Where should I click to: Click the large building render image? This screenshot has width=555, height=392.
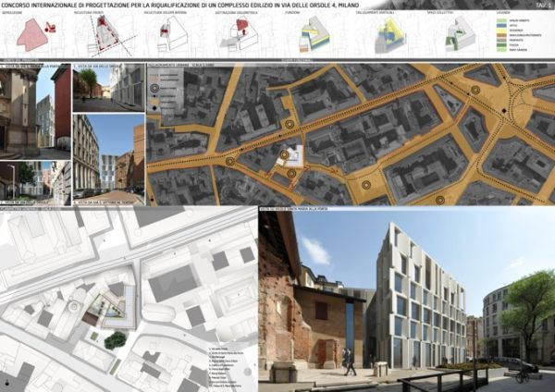pyautogui.click(x=406, y=298)
